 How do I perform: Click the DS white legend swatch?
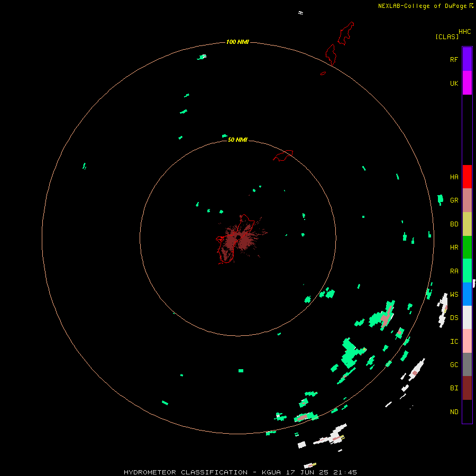[x=467, y=317]
